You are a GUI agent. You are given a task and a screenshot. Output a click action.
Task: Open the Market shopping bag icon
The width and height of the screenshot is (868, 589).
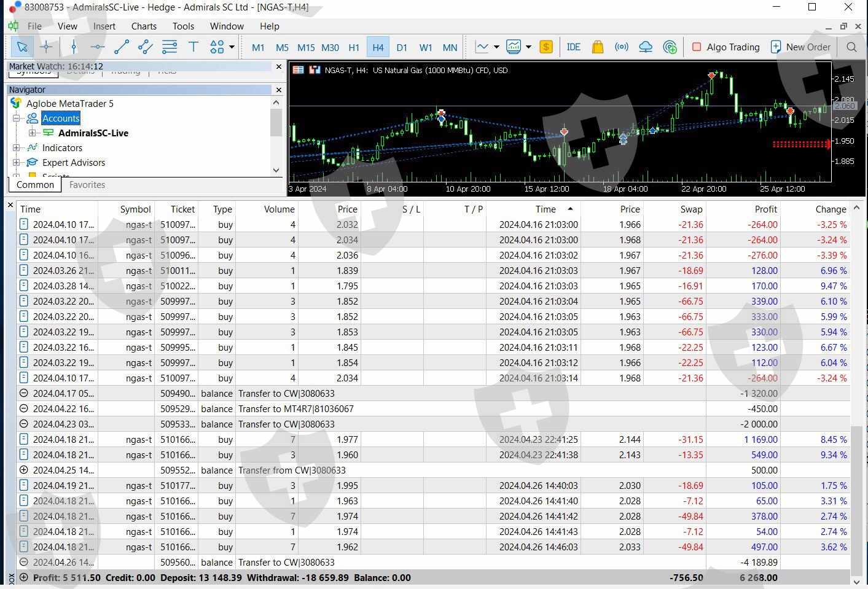pos(597,47)
